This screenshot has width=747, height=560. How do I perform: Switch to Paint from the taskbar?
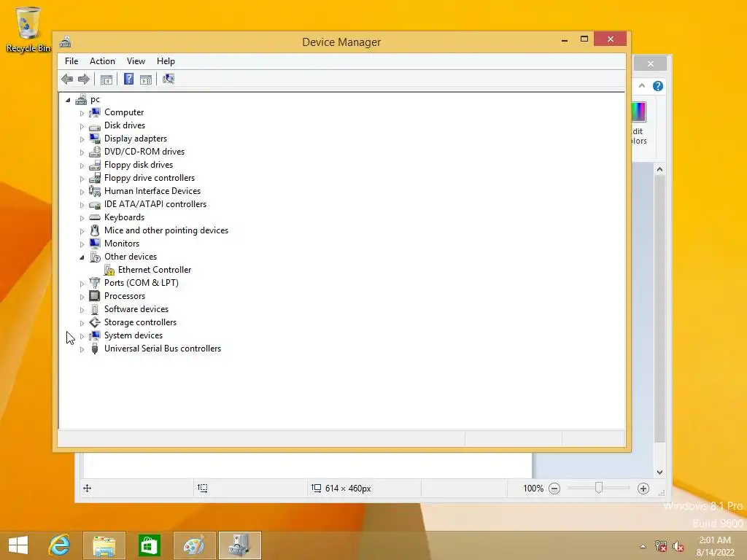[x=194, y=545]
